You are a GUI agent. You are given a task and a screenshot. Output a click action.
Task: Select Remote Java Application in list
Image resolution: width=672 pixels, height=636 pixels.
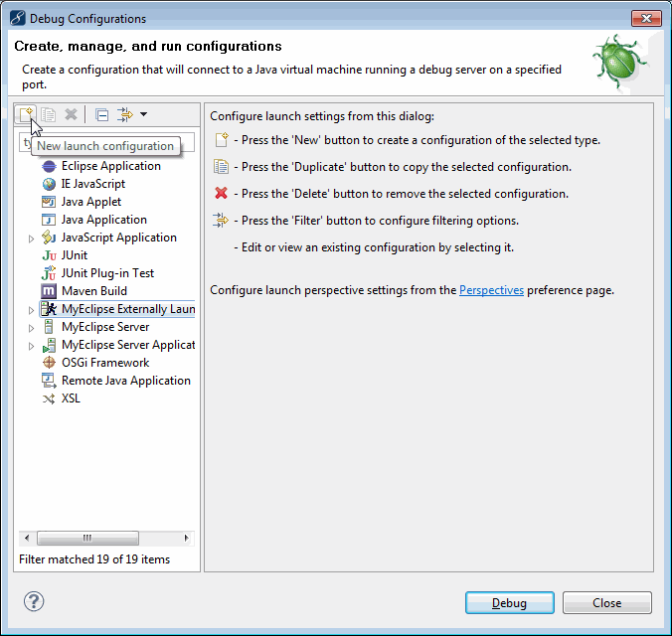tap(125, 381)
